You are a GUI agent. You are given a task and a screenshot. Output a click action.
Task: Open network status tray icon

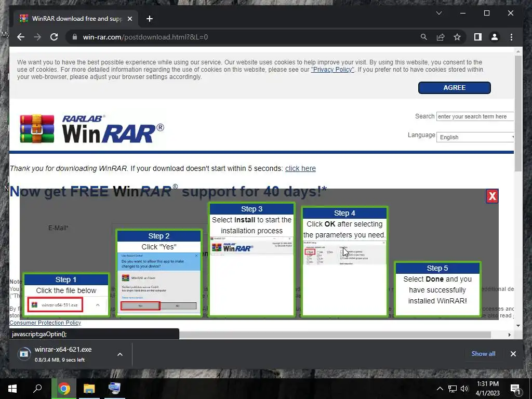click(453, 389)
